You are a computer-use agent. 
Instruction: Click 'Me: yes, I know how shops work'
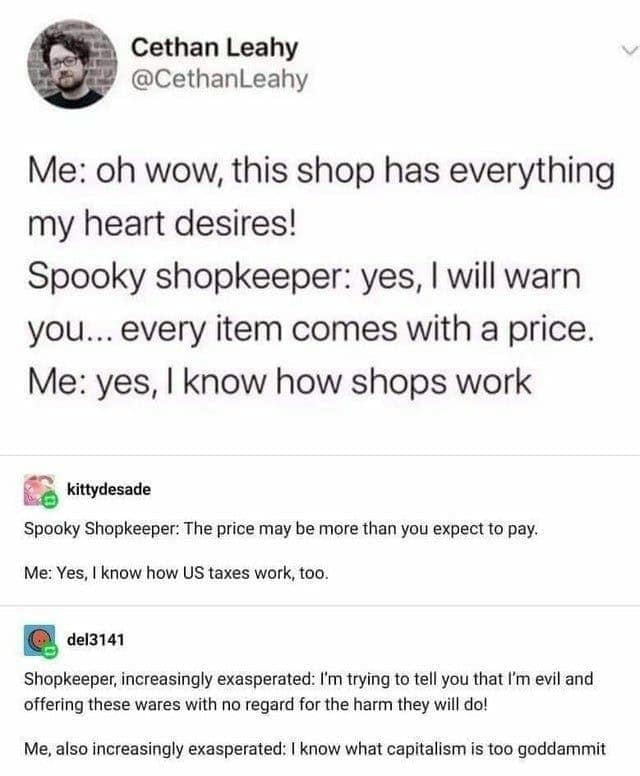click(280, 383)
